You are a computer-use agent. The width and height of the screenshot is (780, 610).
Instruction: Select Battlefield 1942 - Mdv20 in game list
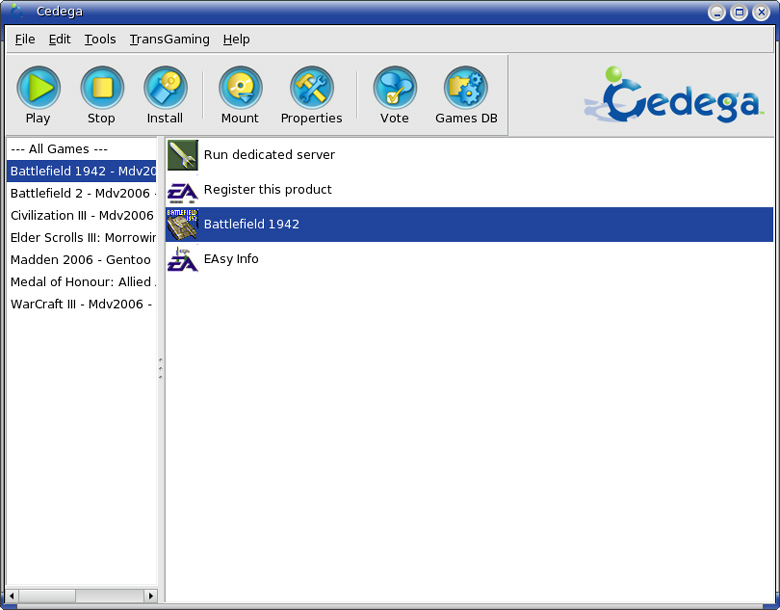point(82,171)
